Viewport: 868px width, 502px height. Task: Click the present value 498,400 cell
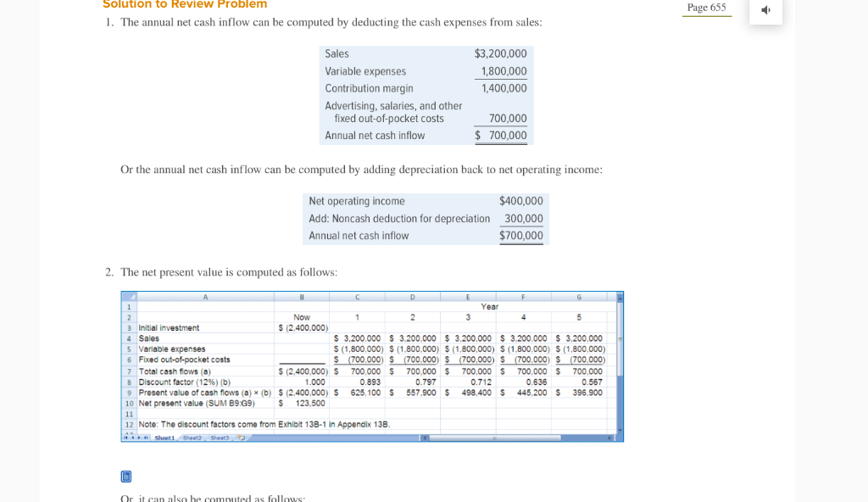[476, 393]
